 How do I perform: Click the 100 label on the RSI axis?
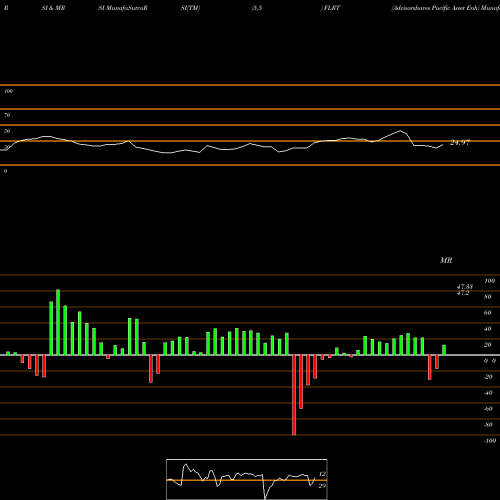(8, 91)
